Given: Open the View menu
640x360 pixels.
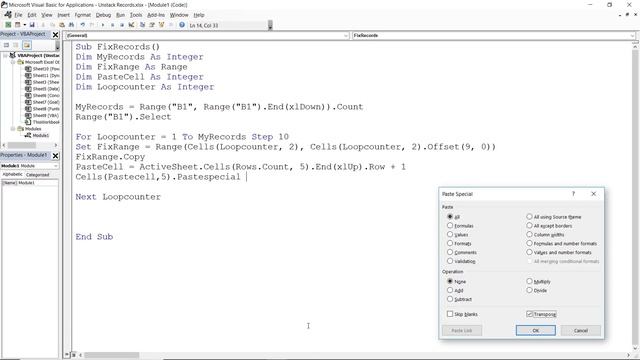Looking at the screenshot, I should coord(47,15).
